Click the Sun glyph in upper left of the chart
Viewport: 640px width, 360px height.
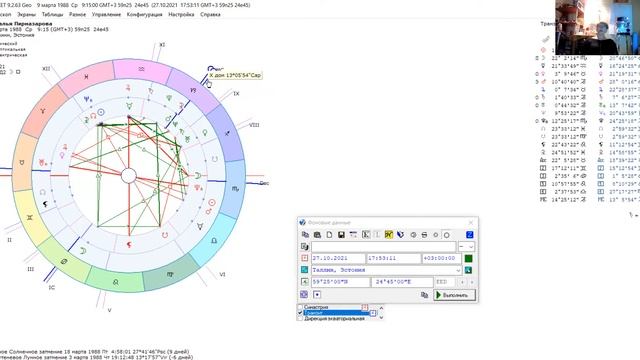(x=101, y=112)
